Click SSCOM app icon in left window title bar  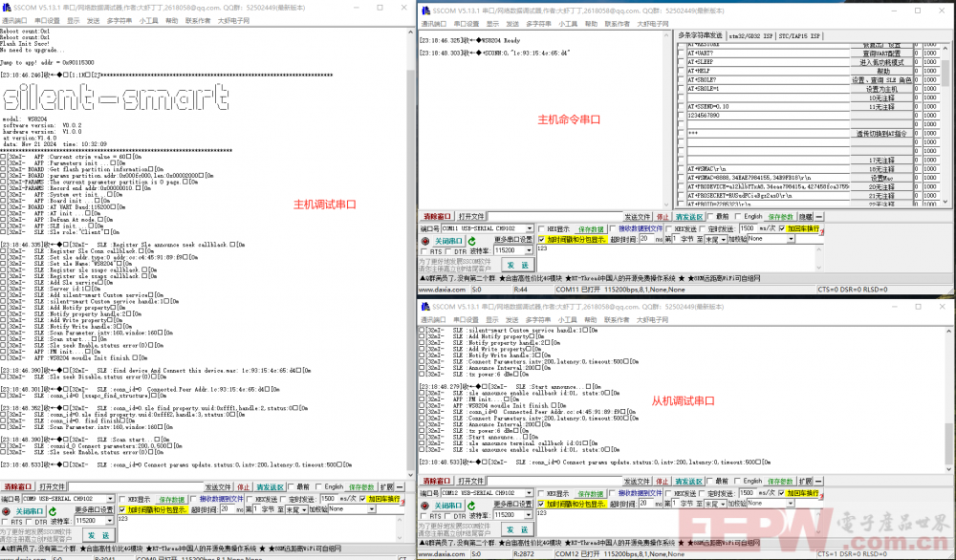7,8
